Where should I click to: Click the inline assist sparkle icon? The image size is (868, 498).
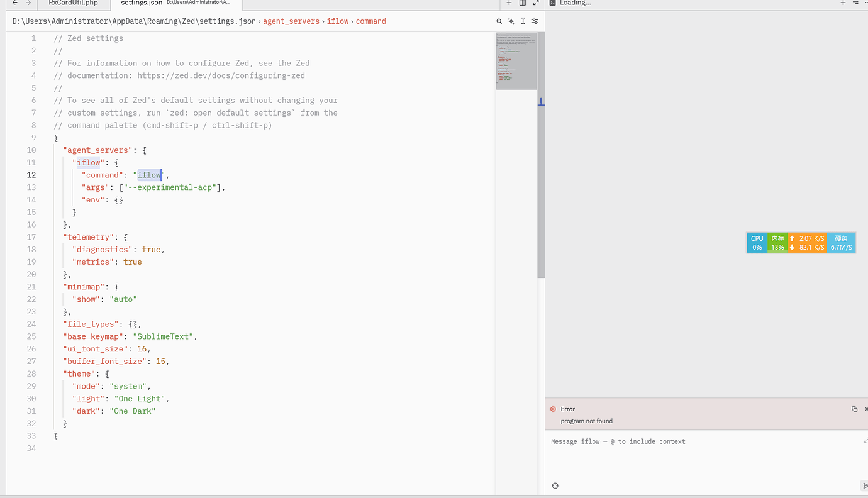[511, 21]
